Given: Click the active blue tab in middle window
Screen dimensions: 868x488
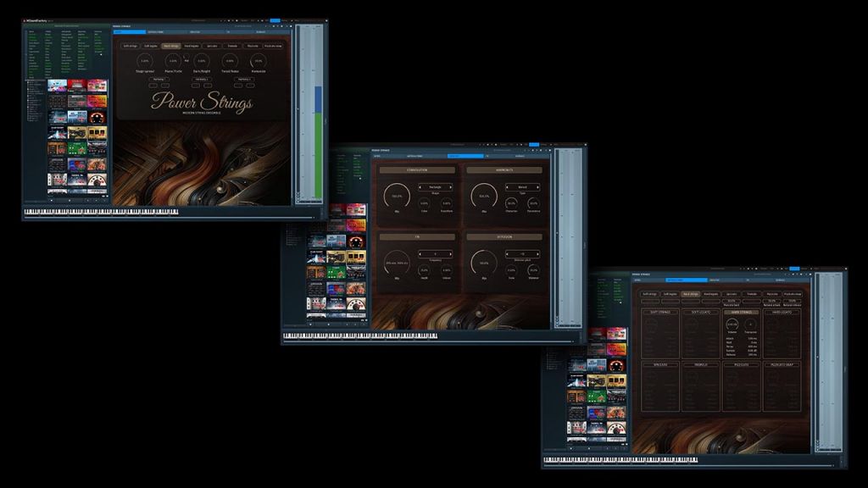Looking at the screenshot, I should [x=465, y=156].
